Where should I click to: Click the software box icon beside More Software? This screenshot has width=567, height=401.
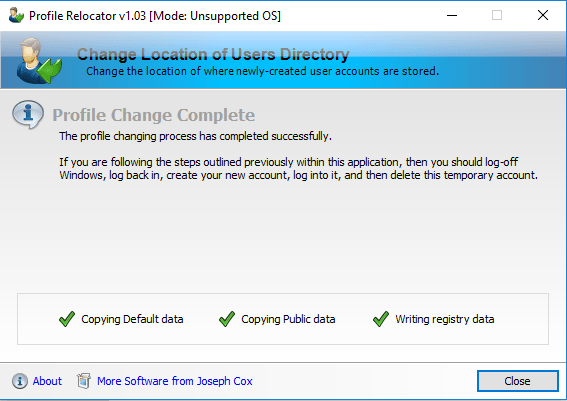click(84, 381)
